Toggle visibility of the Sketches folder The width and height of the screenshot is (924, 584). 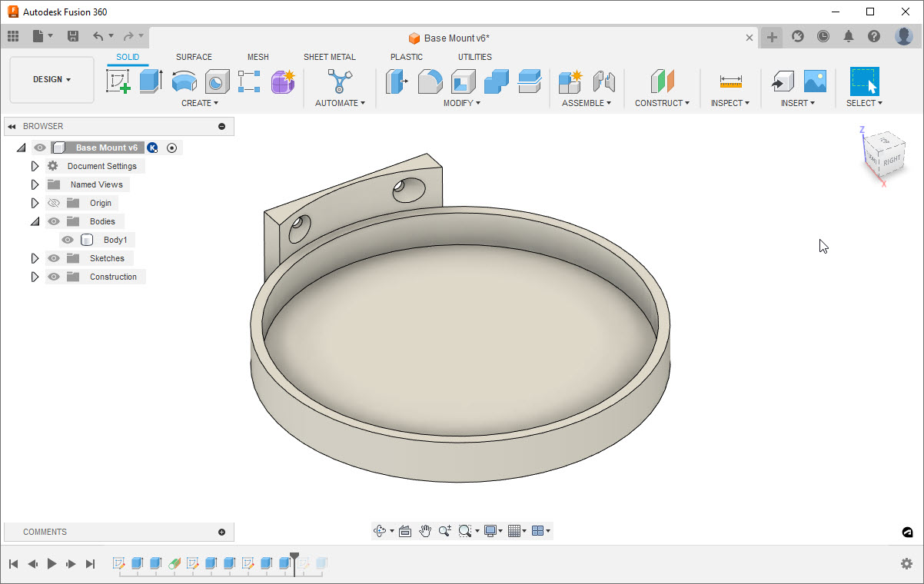pos(54,258)
